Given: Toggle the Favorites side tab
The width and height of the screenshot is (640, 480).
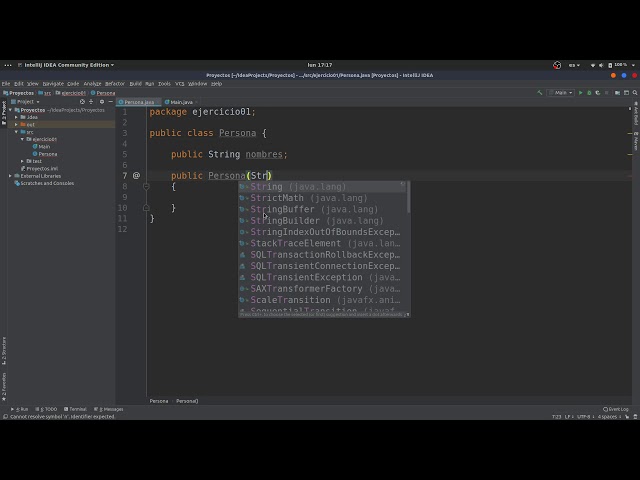Looking at the screenshot, I should (x=4, y=387).
